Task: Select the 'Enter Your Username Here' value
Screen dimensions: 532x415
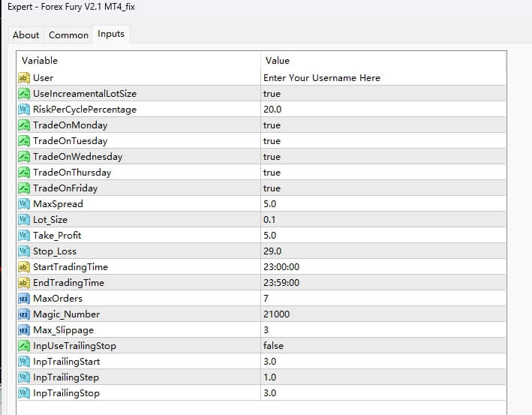Action: pos(322,78)
